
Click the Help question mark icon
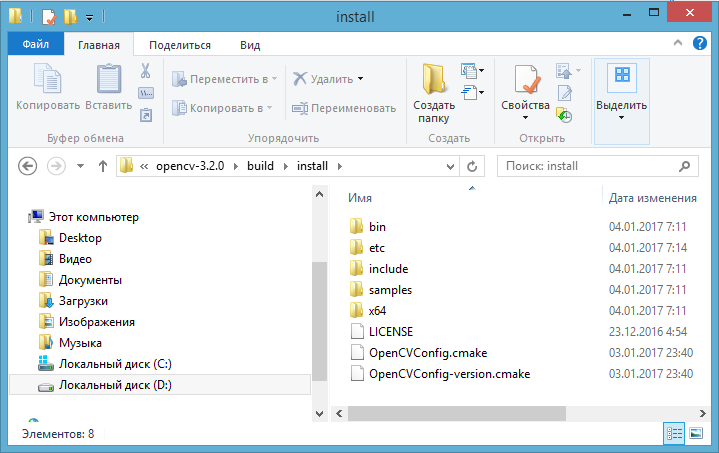click(x=700, y=44)
